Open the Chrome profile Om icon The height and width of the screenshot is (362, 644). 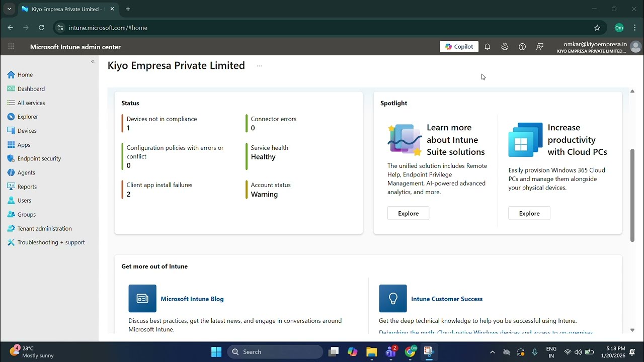tap(619, 28)
